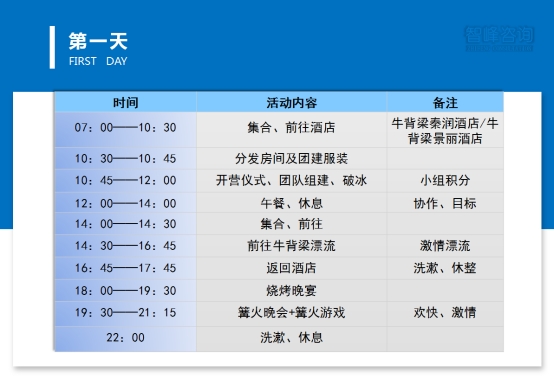The height and width of the screenshot is (379, 554).
Task: Click the 07:00—10:30 time cell
Action: click(x=125, y=130)
